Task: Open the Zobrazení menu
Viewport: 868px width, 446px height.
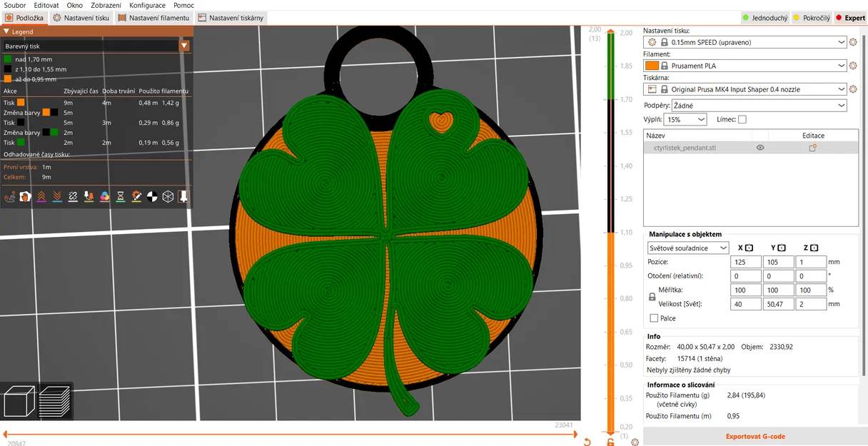Action: pos(106,5)
